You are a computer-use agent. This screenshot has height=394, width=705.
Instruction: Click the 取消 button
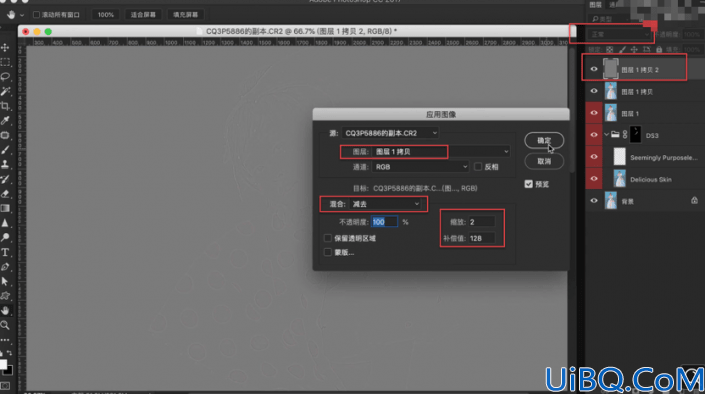pyautogui.click(x=544, y=161)
